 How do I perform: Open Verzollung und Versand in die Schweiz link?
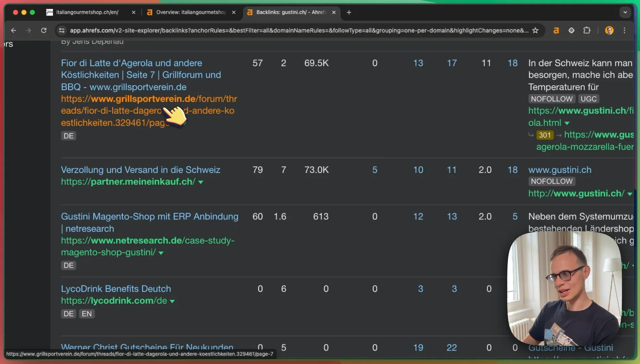pyautogui.click(x=141, y=170)
